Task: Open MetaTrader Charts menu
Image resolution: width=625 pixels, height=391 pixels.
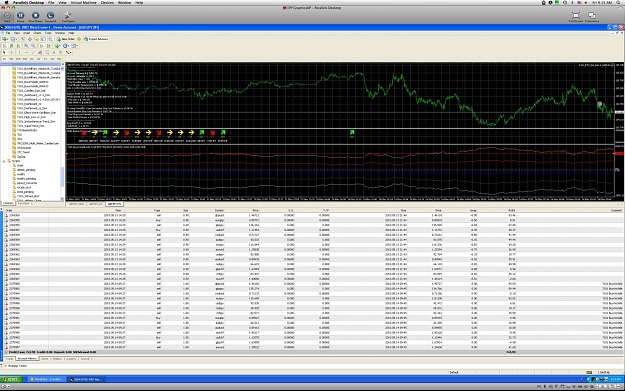Action: pyautogui.click(x=37, y=33)
